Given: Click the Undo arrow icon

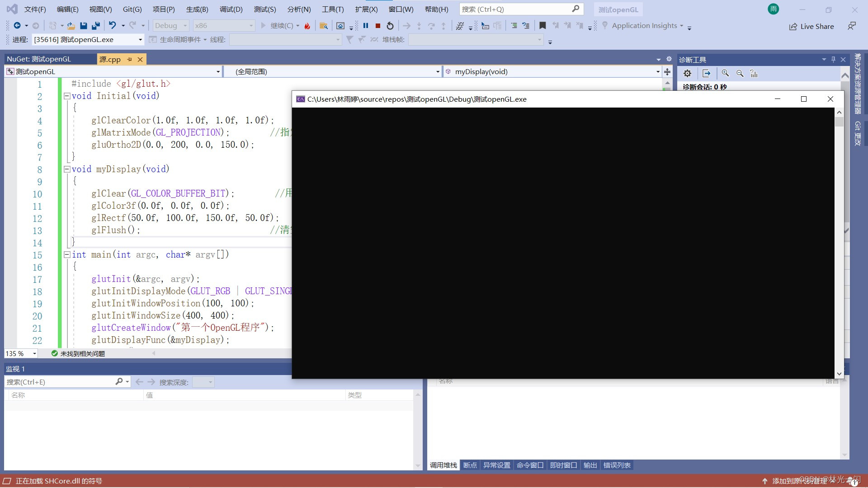Looking at the screenshot, I should pyautogui.click(x=113, y=26).
